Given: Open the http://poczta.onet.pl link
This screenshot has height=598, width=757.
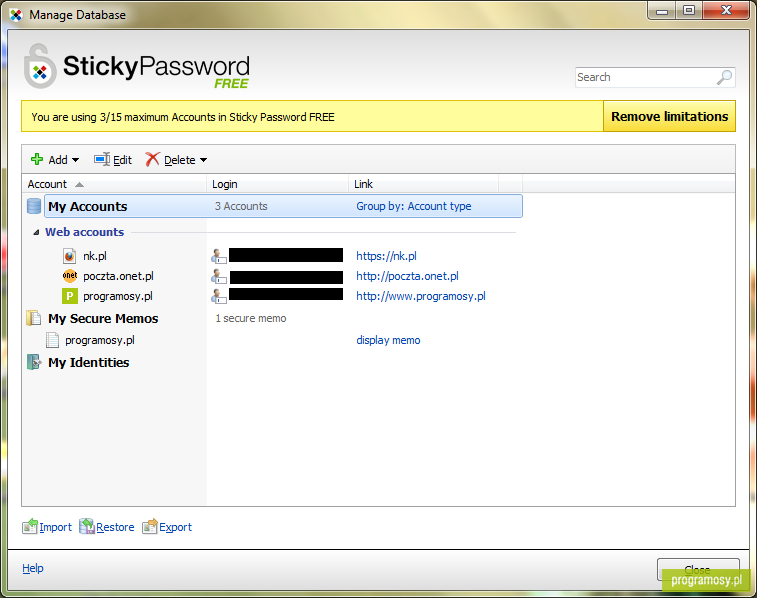Looking at the screenshot, I should click(x=407, y=276).
